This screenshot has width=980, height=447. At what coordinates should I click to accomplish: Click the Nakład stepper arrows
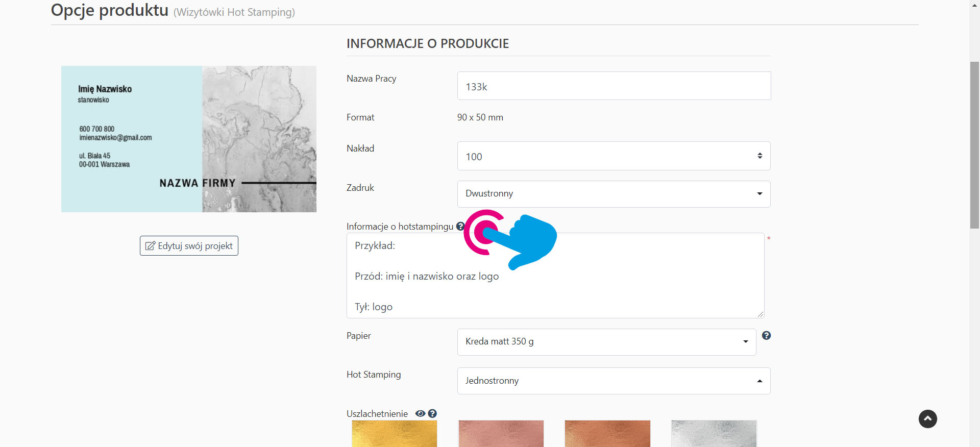[759, 156]
